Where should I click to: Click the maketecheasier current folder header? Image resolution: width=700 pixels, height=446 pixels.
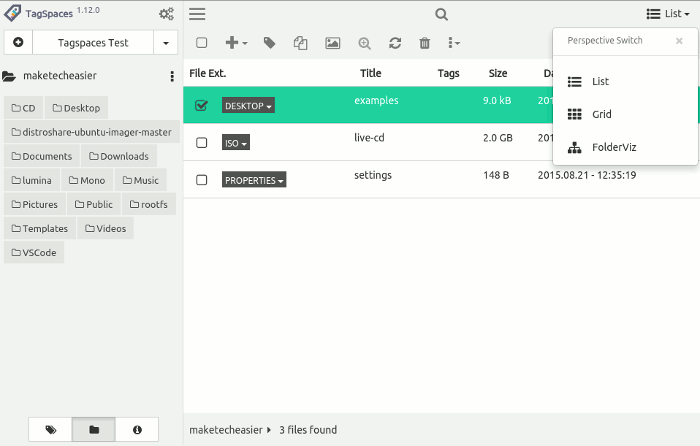tap(60, 76)
